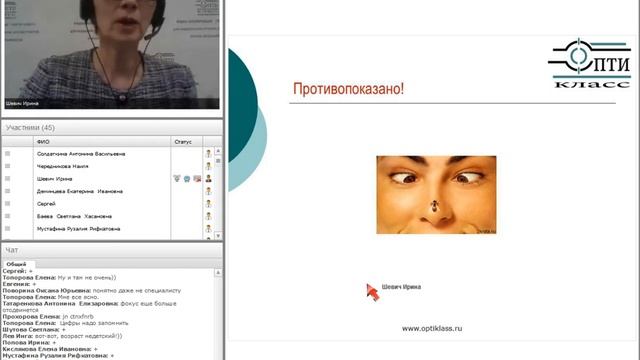Click chat message 'Мне все ясно.'
The width and height of the screenshot is (640, 360).
pyautogui.click(x=78, y=297)
